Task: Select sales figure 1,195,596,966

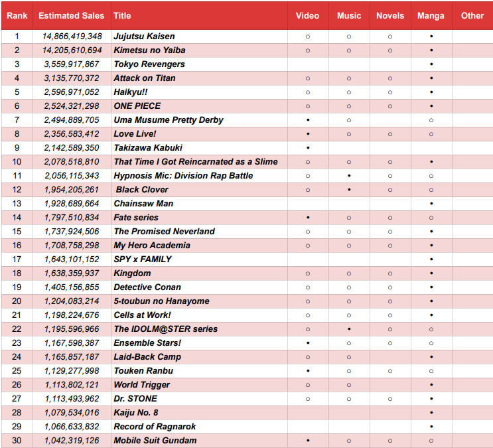Action: coord(72,329)
